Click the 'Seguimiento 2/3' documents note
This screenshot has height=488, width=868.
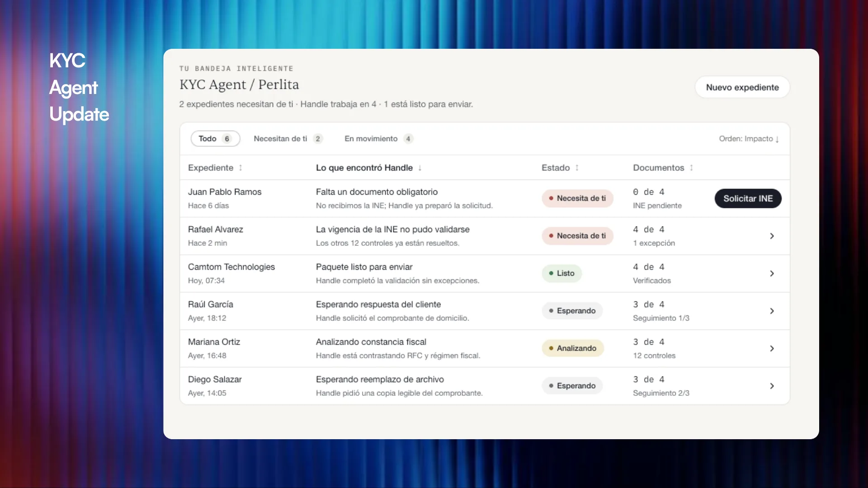(x=661, y=393)
